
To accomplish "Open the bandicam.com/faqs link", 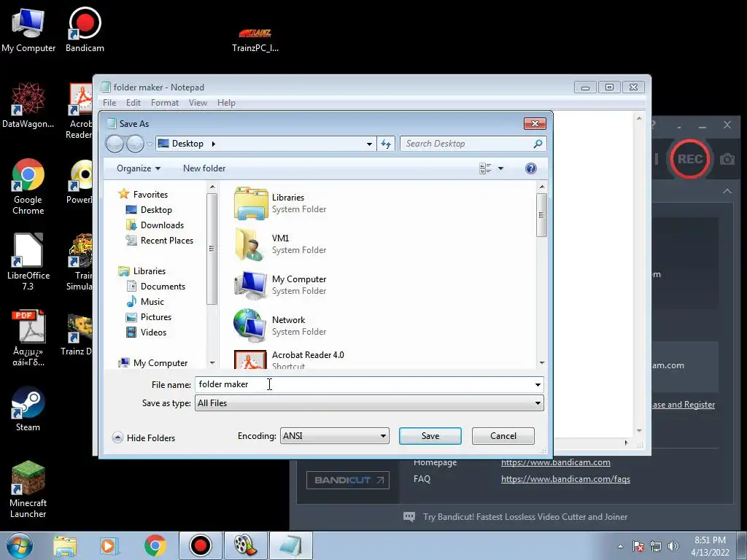I will point(565,478).
